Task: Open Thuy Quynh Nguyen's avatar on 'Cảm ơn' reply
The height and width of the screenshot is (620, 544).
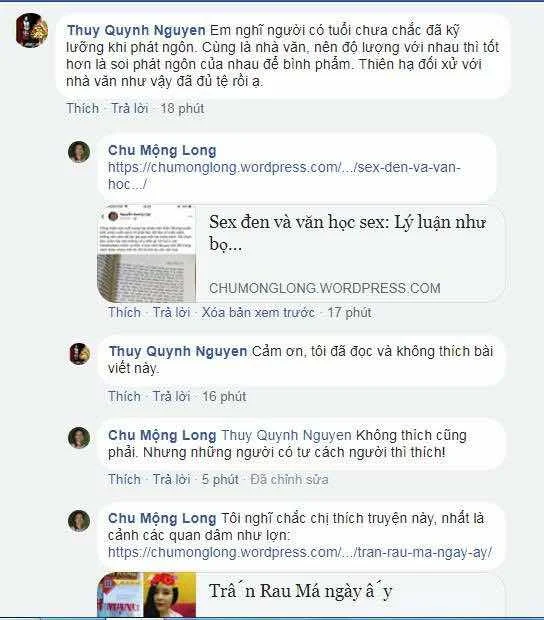Action: click(79, 353)
